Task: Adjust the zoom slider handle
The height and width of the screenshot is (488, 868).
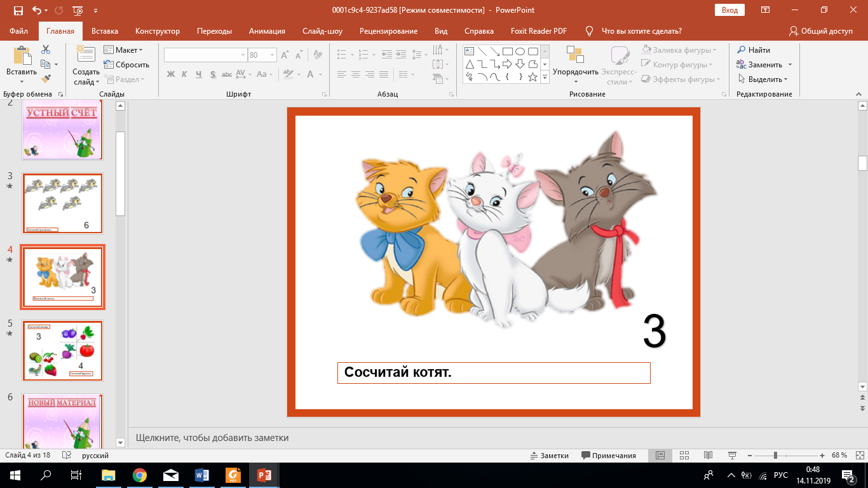Action: coord(775,456)
